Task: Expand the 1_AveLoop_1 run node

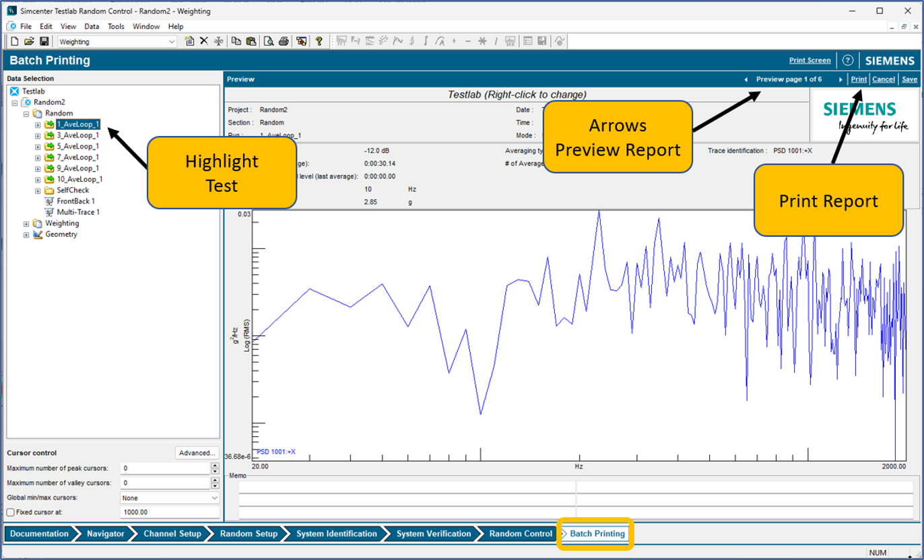Action: (38, 125)
